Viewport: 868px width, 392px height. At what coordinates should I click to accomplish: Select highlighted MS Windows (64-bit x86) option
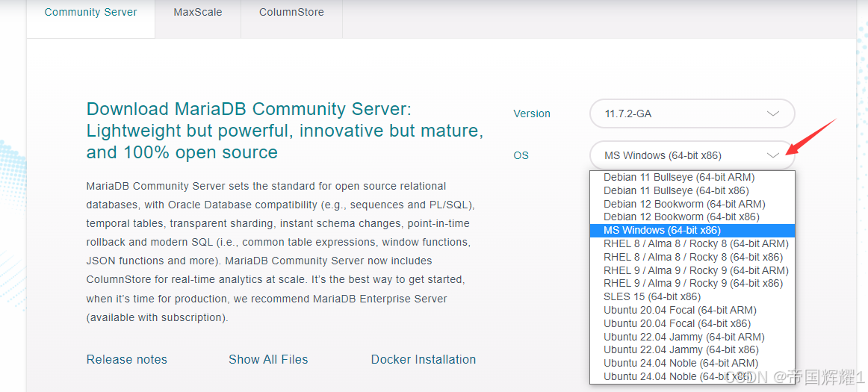tap(692, 230)
